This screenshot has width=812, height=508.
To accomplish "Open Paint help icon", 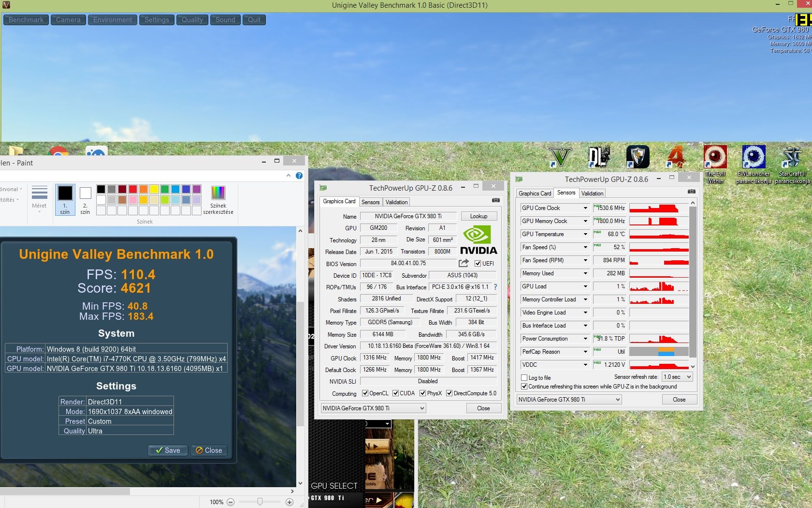I will 299,176.
